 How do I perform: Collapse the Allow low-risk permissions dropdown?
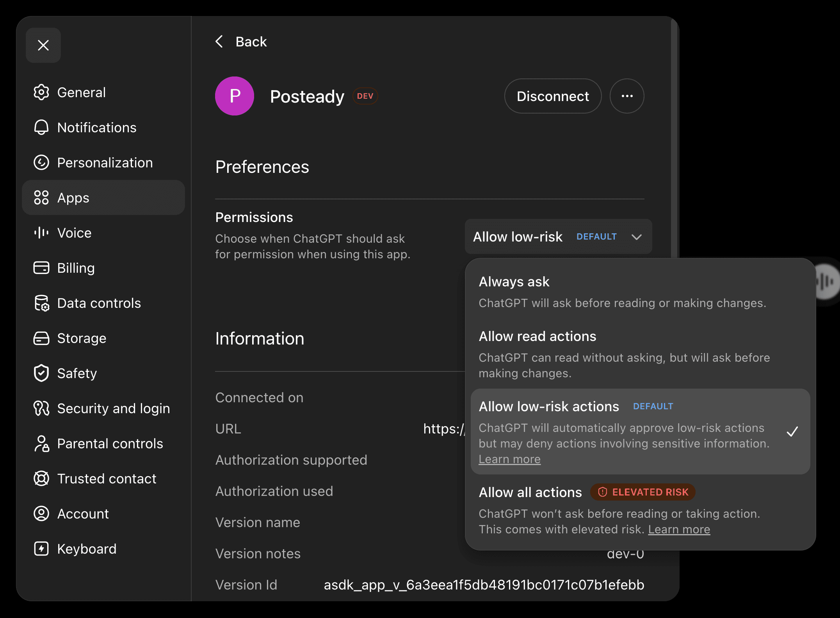558,236
